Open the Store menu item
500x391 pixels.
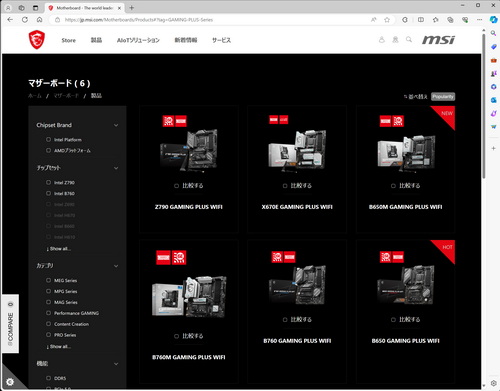(x=69, y=40)
